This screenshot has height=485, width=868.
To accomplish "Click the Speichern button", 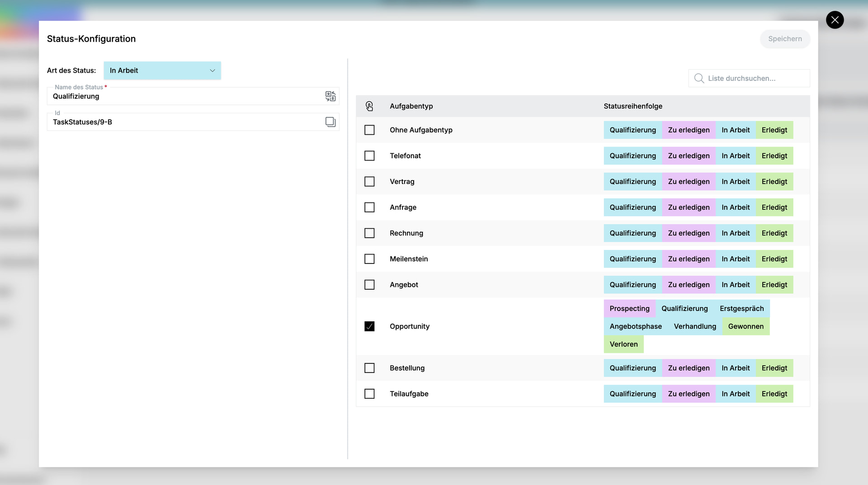I will pos(785,39).
